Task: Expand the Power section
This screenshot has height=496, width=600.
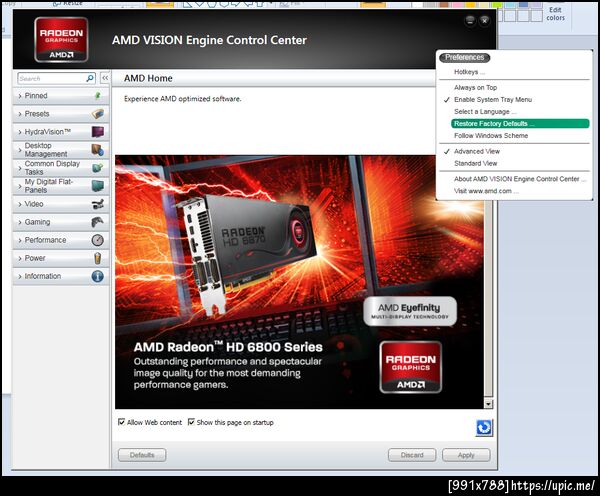Action: coord(61,258)
